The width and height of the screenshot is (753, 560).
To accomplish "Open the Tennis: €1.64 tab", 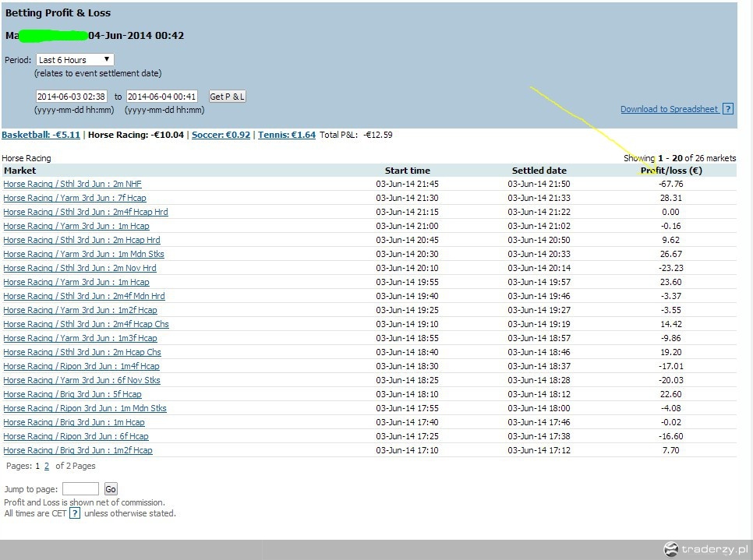I will [287, 135].
